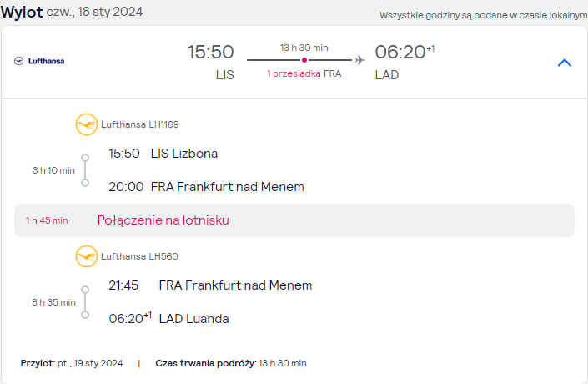Image resolution: width=588 pixels, height=384 pixels.
Task: Click the 8 h 35 min segment duration
Action: [x=53, y=302]
